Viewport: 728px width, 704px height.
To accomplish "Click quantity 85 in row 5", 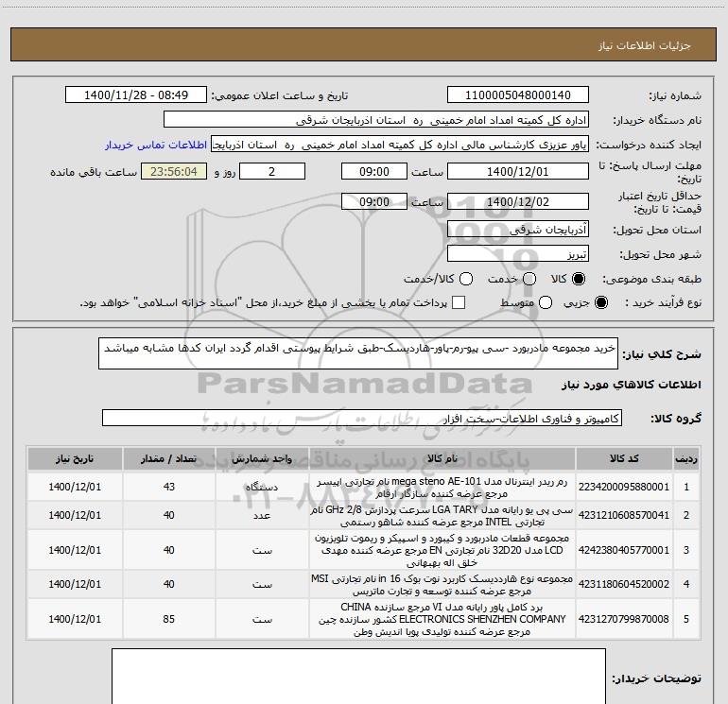I will coord(169,619).
